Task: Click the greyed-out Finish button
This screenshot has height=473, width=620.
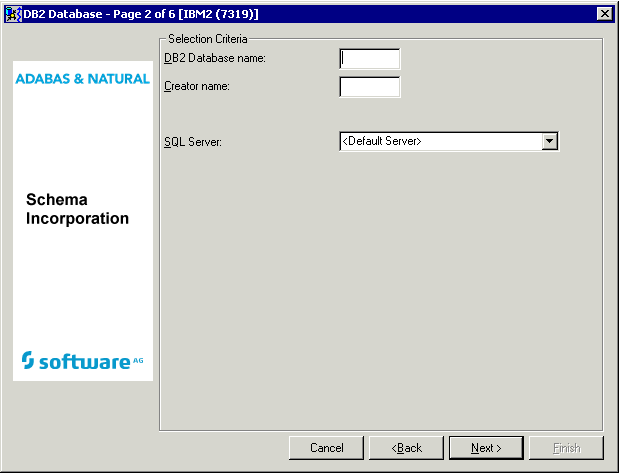Action: click(x=566, y=448)
